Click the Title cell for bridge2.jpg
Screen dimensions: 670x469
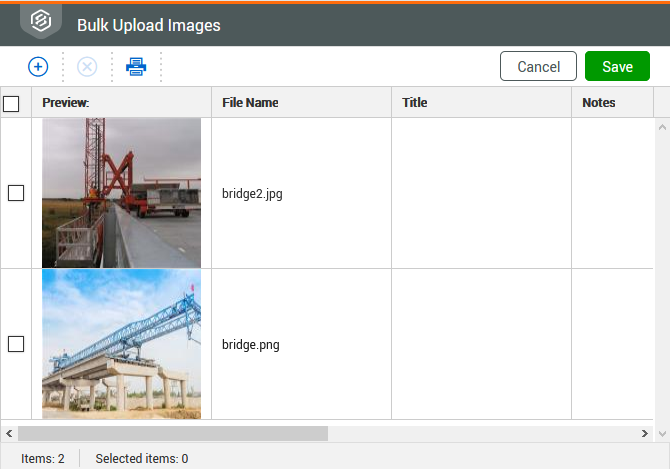pyautogui.click(x=481, y=193)
